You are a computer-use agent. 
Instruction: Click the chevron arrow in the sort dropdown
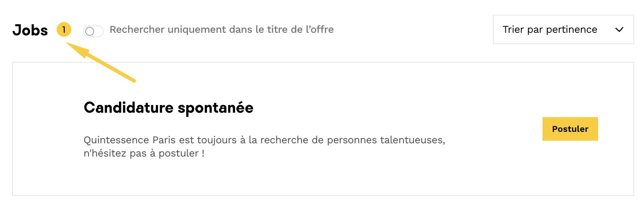(x=619, y=29)
